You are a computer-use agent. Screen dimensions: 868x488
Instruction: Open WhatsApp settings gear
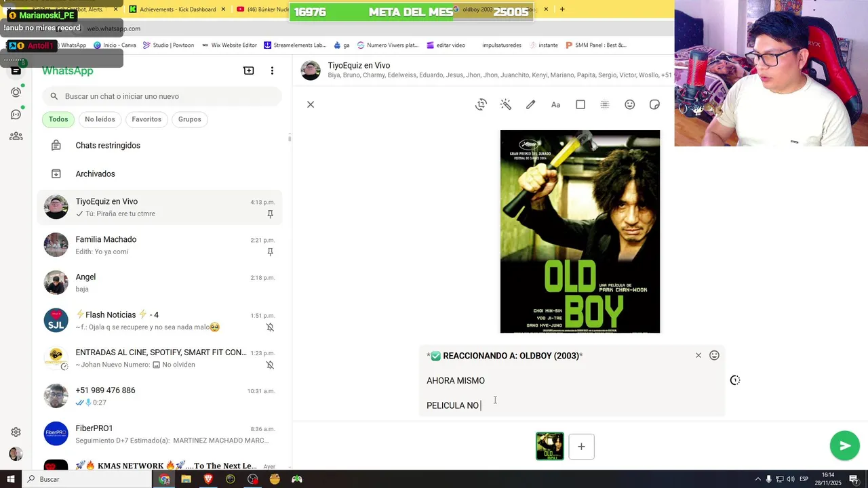[16, 432]
